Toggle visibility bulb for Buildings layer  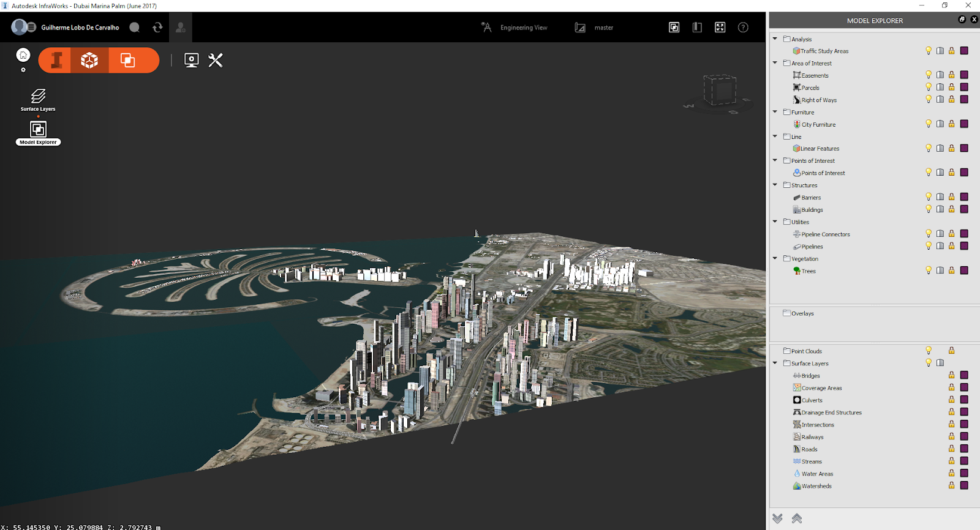tap(929, 209)
